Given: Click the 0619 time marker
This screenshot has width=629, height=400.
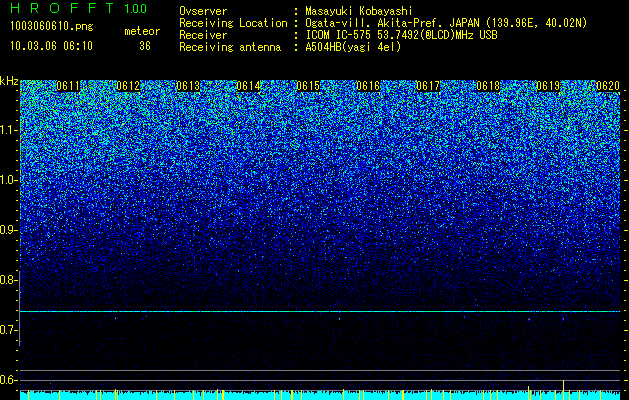Looking at the screenshot, I should (548, 86).
